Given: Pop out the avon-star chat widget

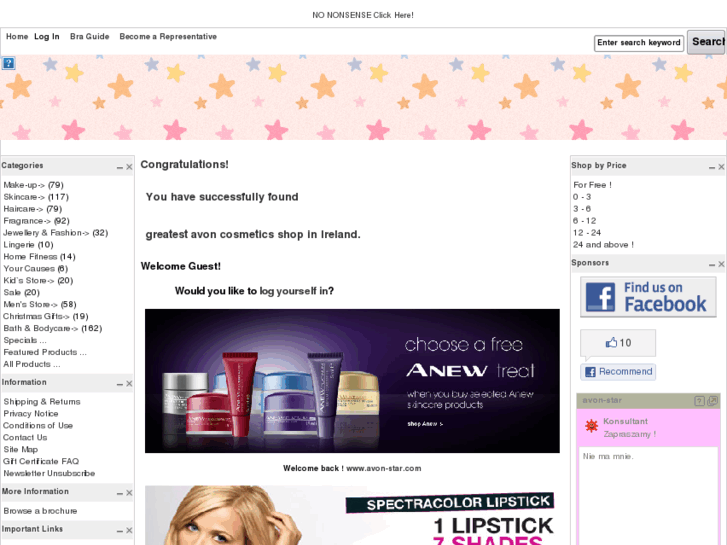Looking at the screenshot, I should pyautogui.click(x=713, y=401).
